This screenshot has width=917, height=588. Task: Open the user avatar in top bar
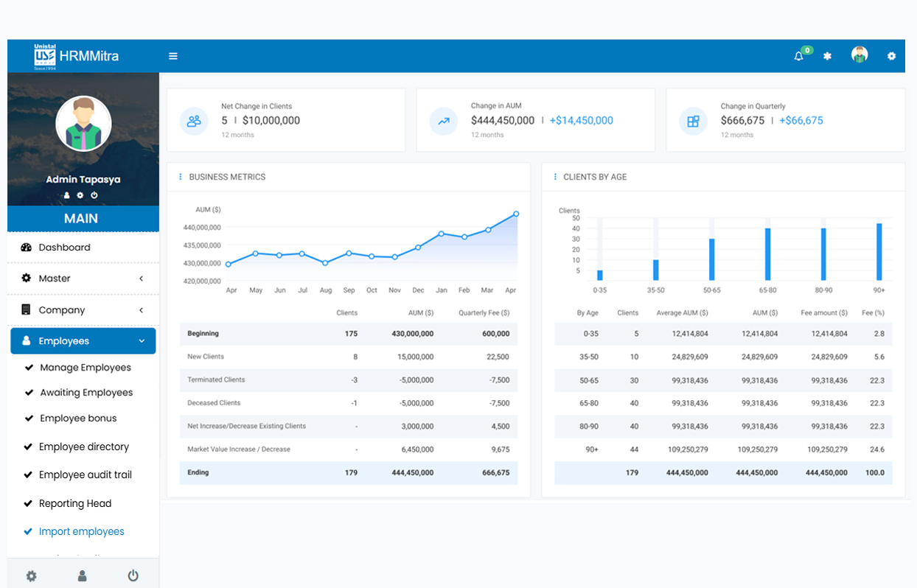[x=860, y=55]
